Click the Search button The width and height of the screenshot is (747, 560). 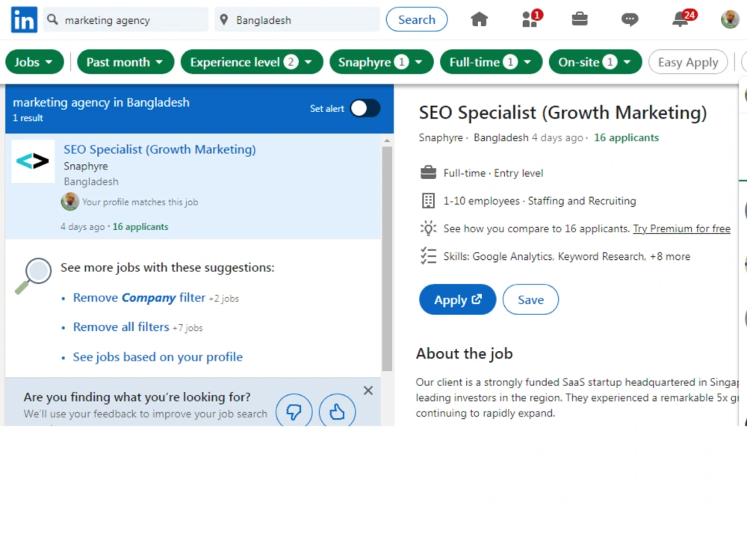click(416, 19)
